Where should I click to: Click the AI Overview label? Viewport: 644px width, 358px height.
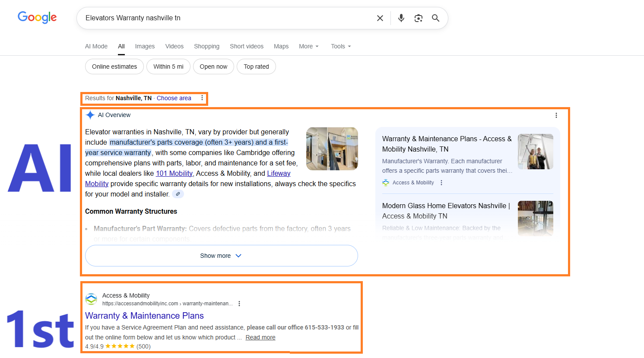coord(114,115)
